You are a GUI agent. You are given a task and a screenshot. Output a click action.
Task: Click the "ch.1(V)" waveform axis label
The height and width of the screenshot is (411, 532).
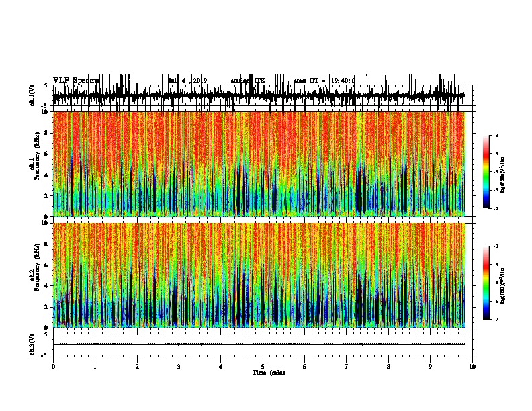coord(32,95)
